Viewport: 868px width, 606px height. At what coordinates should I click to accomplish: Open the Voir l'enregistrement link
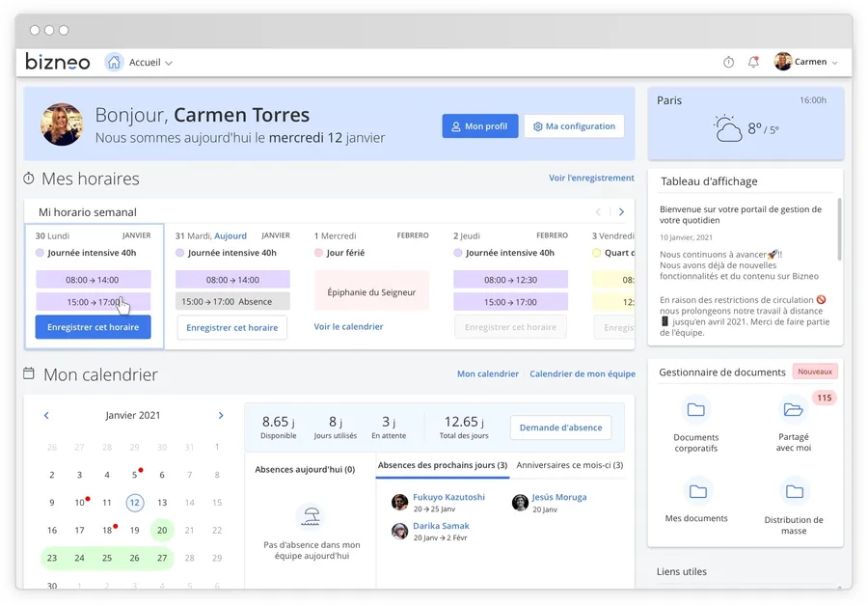point(591,178)
